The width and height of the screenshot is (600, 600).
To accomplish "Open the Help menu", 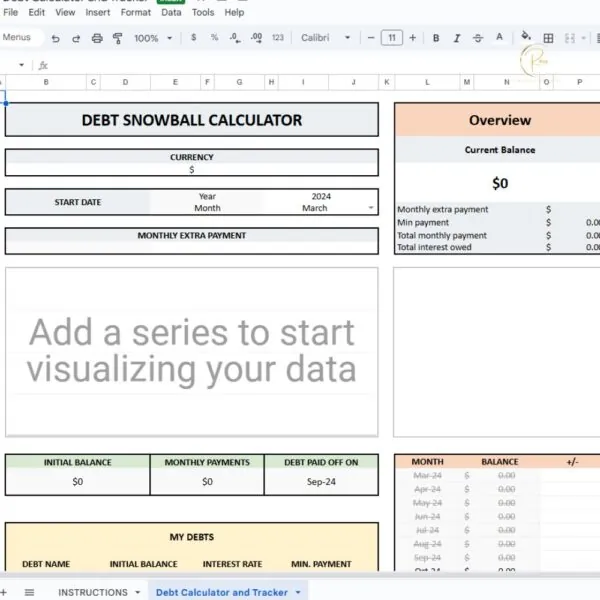I will point(234,12).
